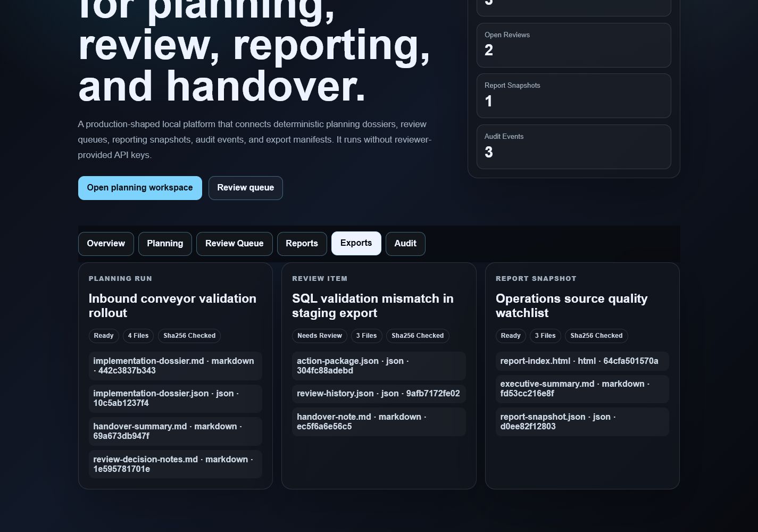Select the Reports tab

pos(302,244)
